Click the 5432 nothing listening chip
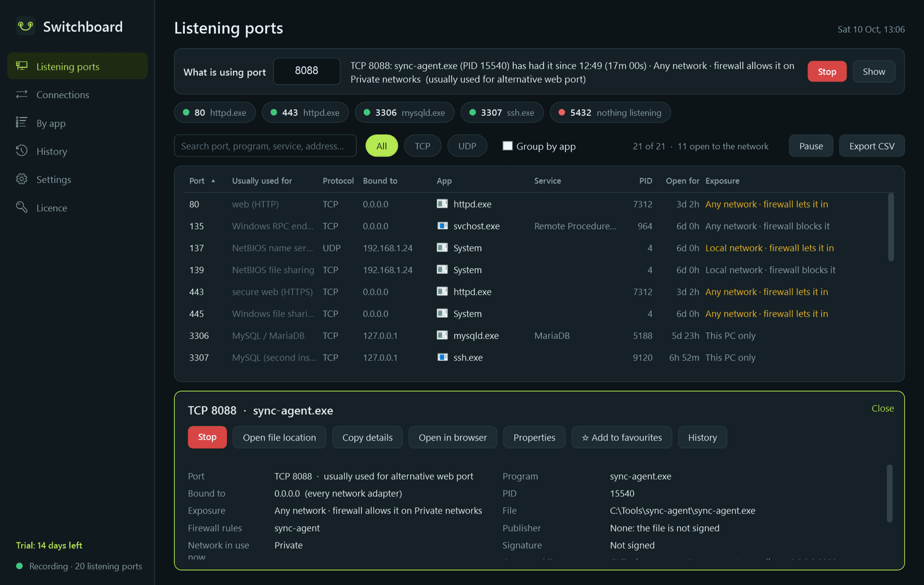This screenshot has width=924, height=585. point(610,113)
